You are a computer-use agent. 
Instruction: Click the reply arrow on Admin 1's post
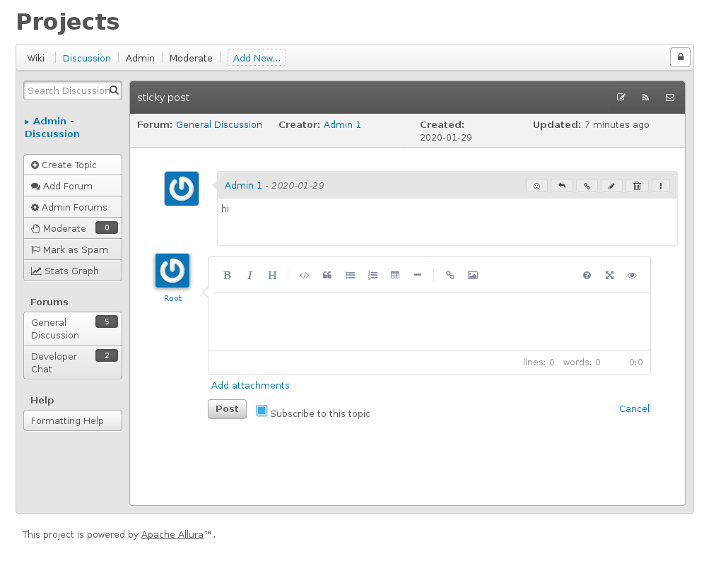[x=562, y=186]
